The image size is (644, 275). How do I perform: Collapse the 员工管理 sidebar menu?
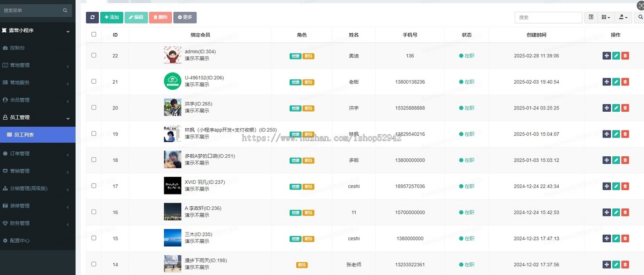38,117
